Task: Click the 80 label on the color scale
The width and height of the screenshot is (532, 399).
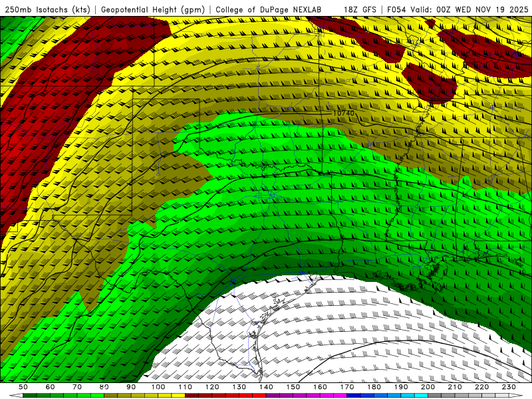Action: (x=104, y=387)
